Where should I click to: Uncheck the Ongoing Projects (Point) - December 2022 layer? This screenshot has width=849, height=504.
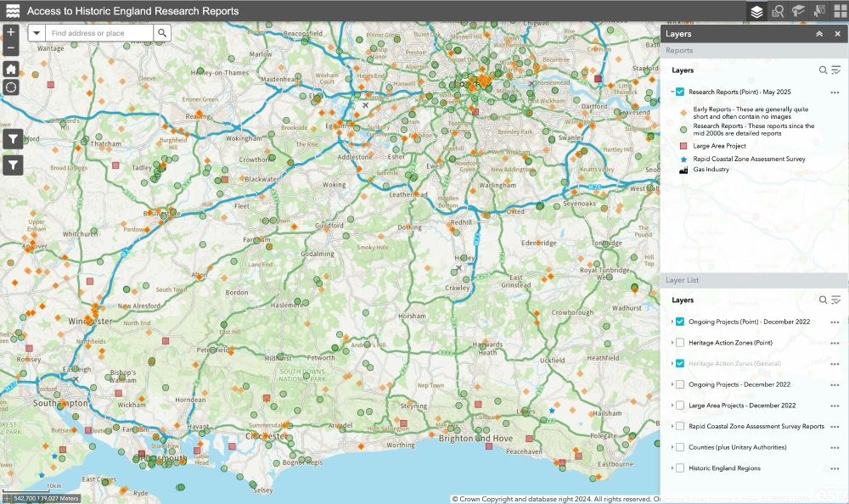[x=680, y=322]
